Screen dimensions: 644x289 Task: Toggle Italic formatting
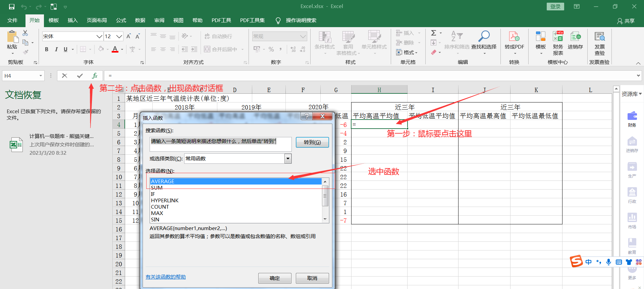pyautogui.click(x=56, y=49)
